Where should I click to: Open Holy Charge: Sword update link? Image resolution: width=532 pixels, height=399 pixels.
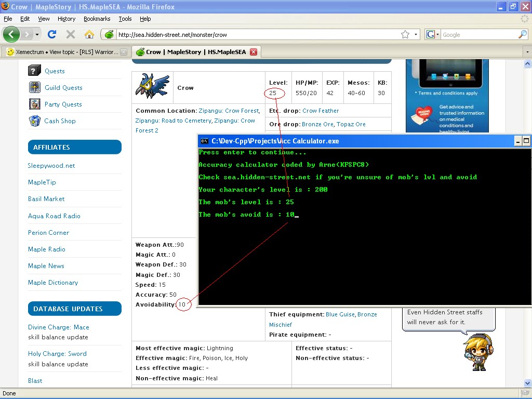point(57,353)
